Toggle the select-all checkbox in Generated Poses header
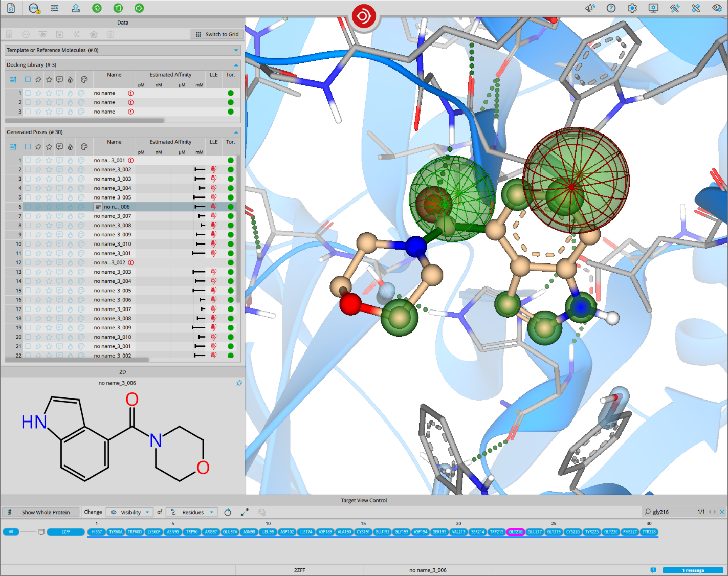728x576 pixels. click(x=28, y=147)
